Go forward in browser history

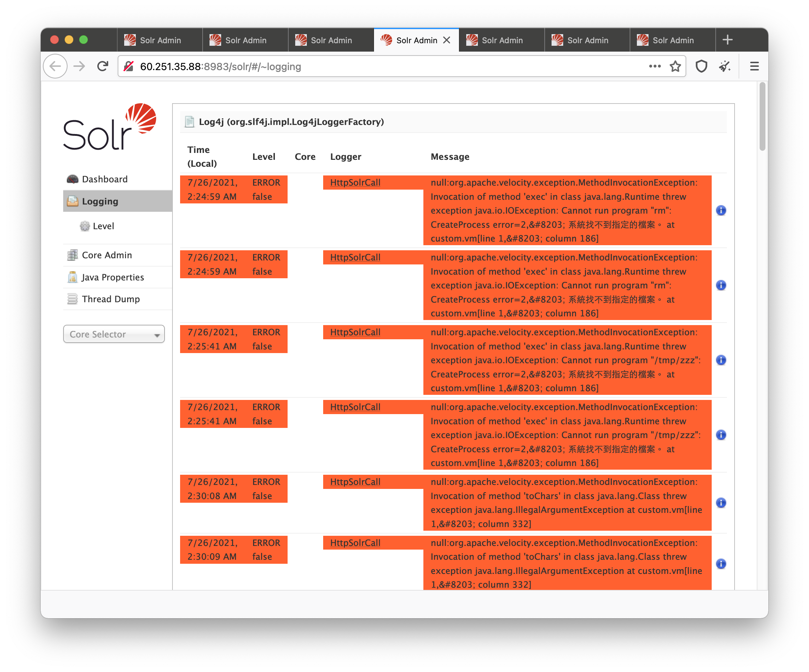(80, 66)
